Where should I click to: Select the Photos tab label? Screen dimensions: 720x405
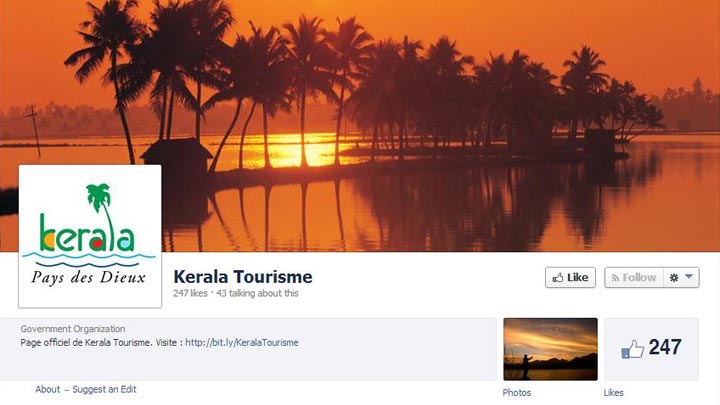[x=517, y=393]
